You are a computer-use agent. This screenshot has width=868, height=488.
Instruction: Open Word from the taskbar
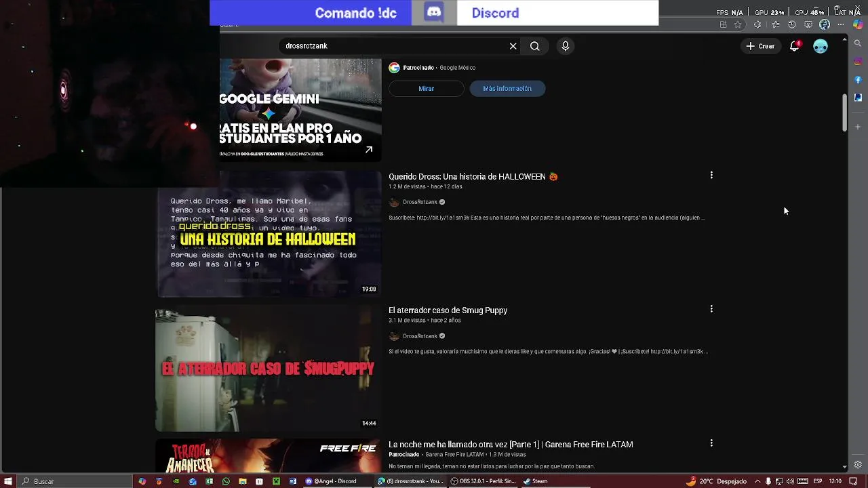(293, 481)
